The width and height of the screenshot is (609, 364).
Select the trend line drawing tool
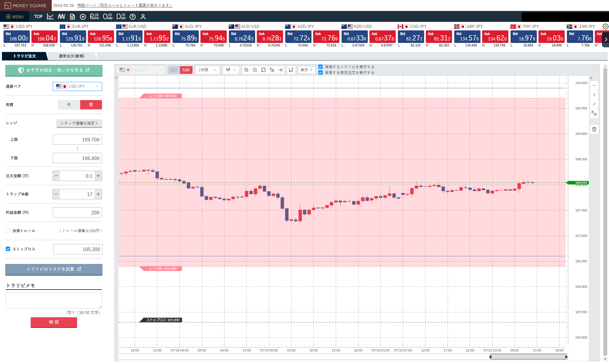(x=594, y=104)
